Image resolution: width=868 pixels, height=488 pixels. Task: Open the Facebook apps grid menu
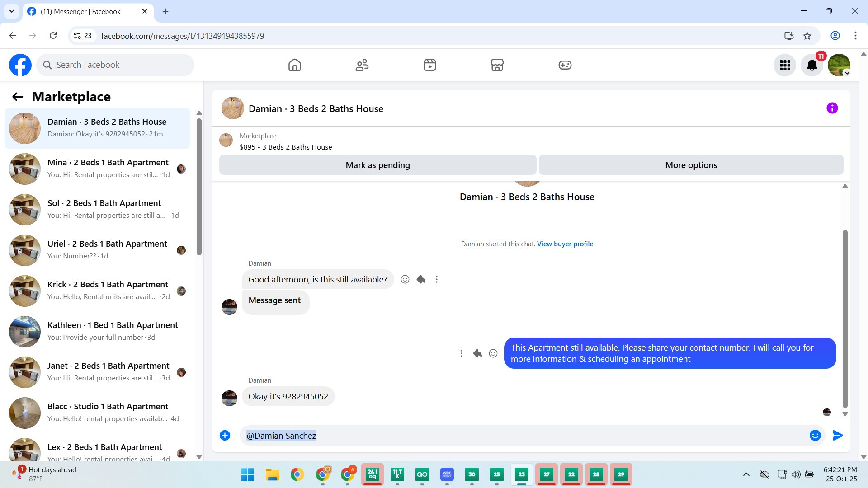[785, 66]
